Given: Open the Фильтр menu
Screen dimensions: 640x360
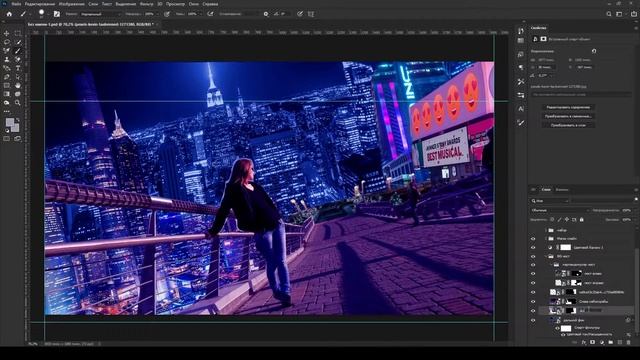Looking at the screenshot, I should click(147, 4).
